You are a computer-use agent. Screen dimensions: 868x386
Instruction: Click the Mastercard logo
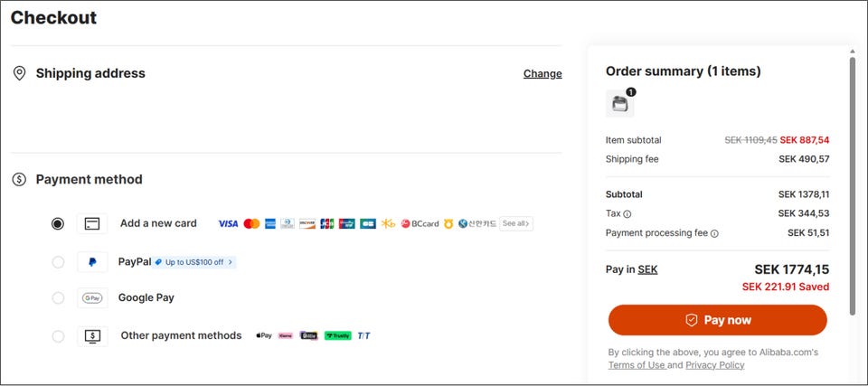[x=251, y=223]
